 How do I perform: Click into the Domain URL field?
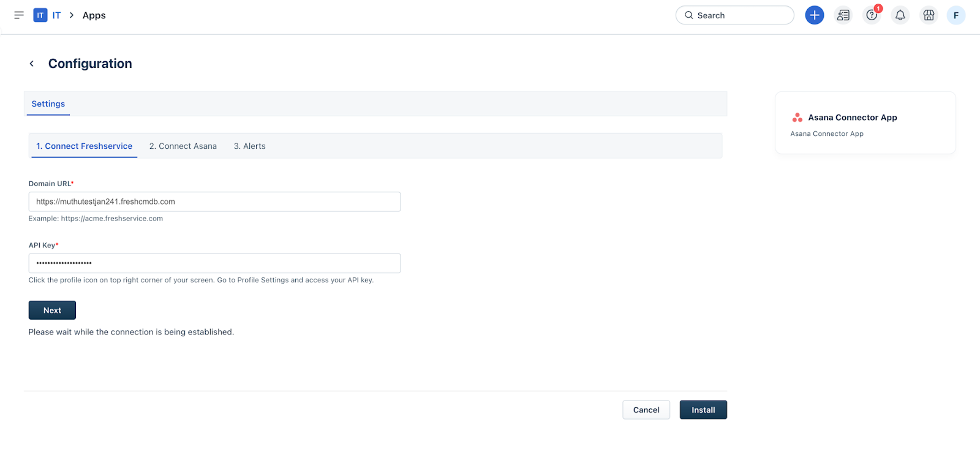pos(214,202)
